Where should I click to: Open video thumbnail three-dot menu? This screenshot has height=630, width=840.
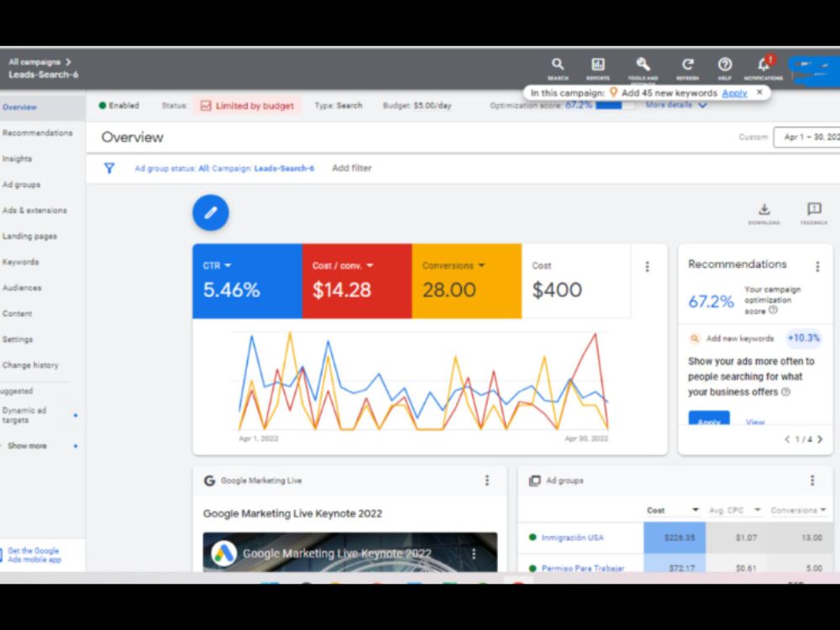pos(474,554)
